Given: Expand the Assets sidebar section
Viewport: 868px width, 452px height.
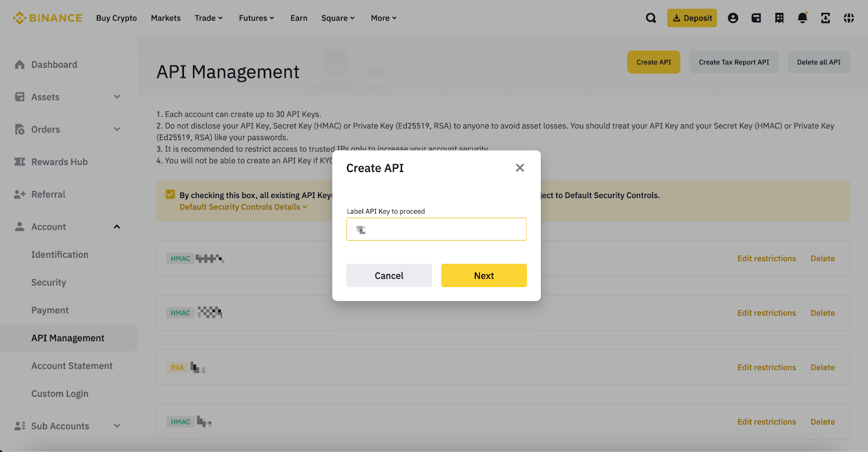Looking at the screenshot, I should click(x=117, y=97).
